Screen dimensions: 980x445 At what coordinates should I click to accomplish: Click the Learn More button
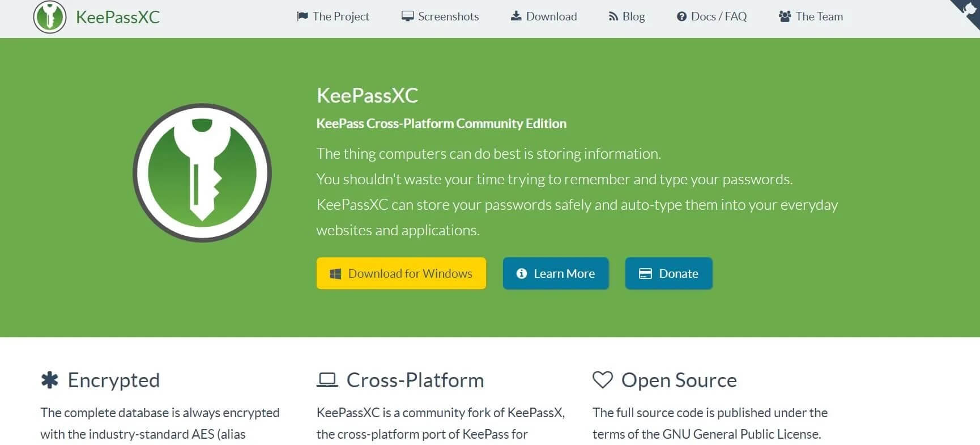(556, 273)
